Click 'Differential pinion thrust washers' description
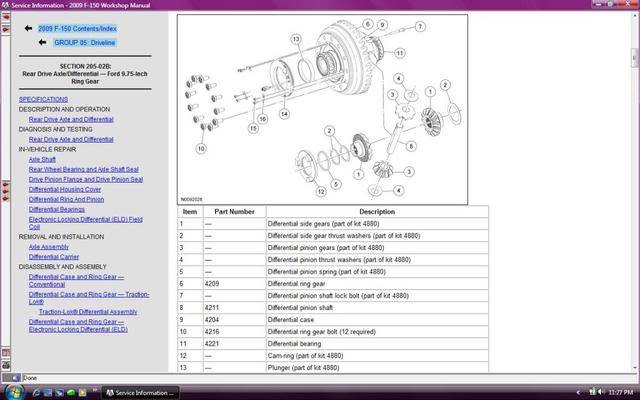 click(x=339, y=260)
